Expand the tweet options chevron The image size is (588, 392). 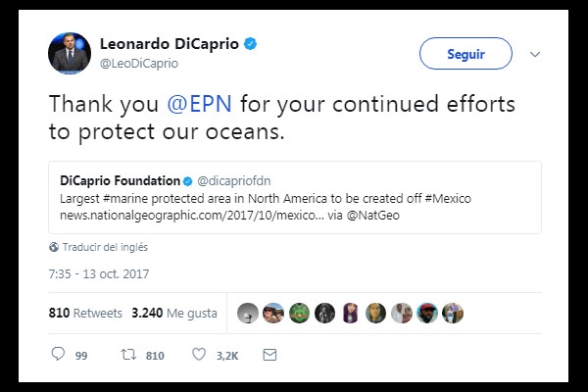click(534, 54)
